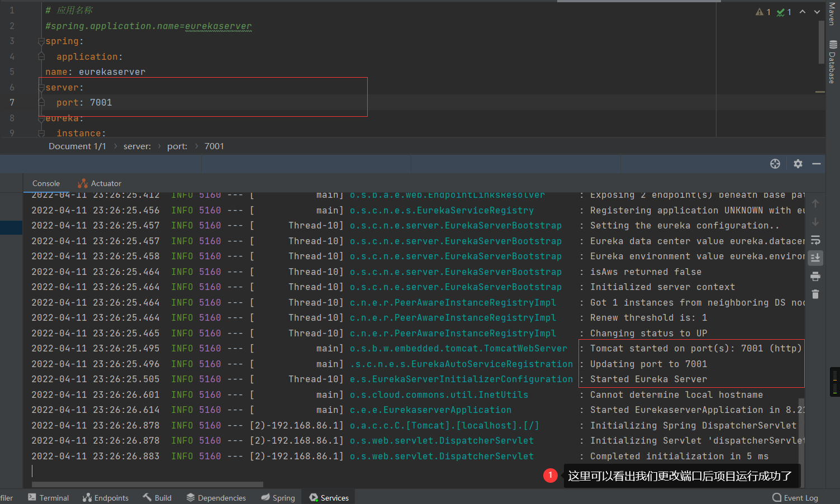Click the console vertical scrollbar

point(801,439)
